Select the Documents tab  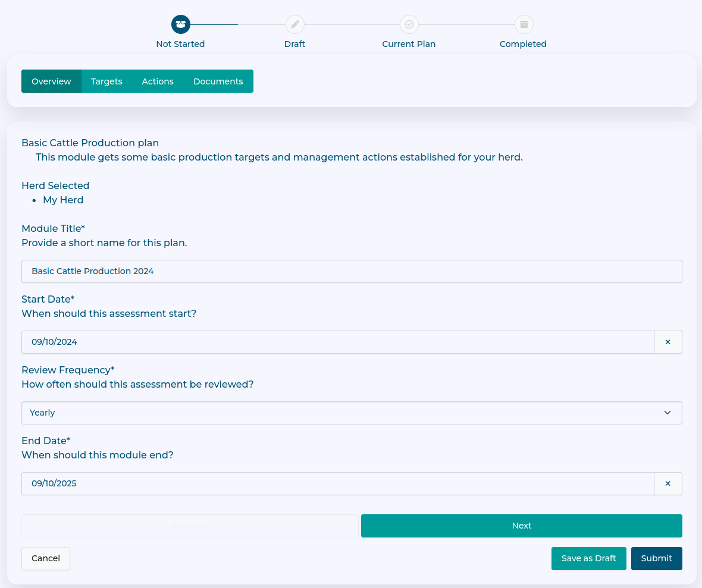point(218,81)
